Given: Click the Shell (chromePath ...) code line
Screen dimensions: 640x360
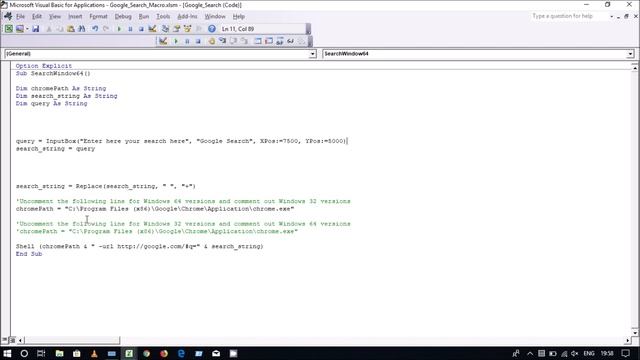Looking at the screenshot, I should (140, 246).
